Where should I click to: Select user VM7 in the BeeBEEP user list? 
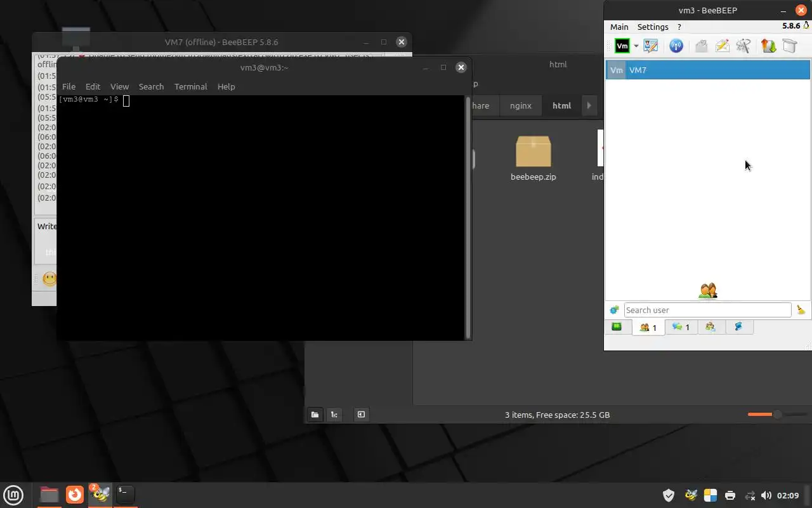click(x=708, y=70)
